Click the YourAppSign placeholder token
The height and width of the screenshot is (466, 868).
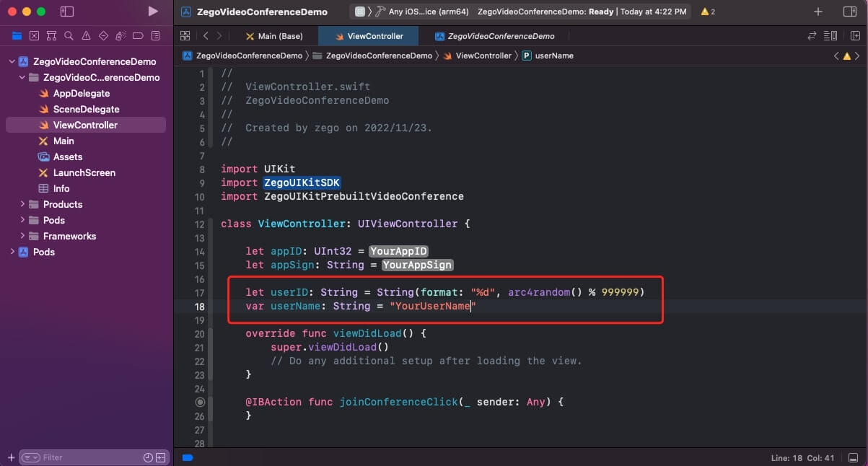pos(417,265)
